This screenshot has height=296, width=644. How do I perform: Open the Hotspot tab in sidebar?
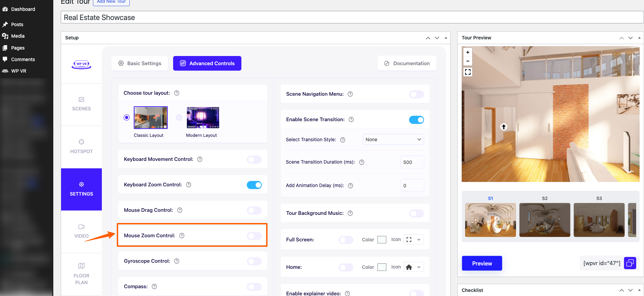(81, 146)
